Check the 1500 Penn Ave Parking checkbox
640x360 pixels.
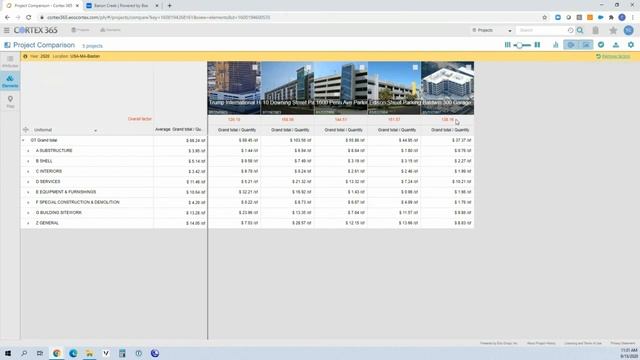(x=362, y=67)
